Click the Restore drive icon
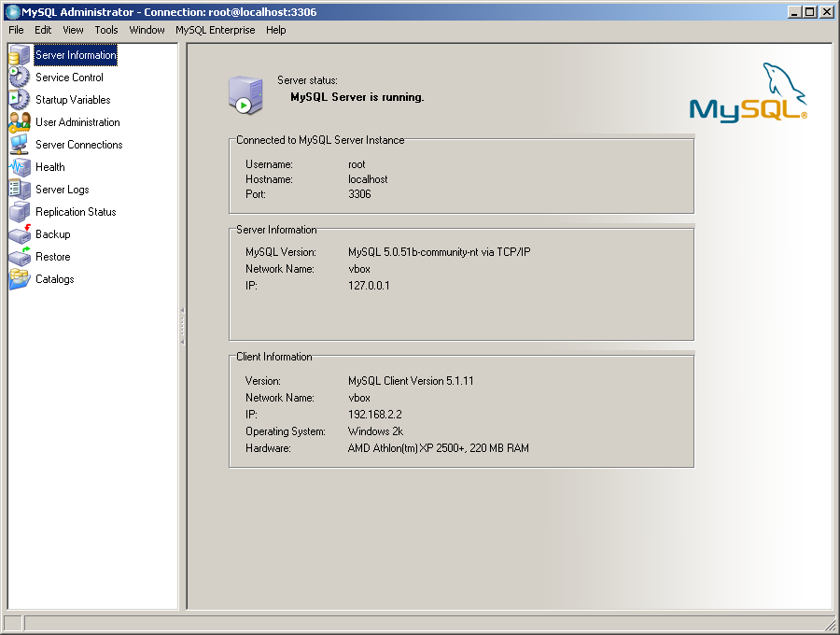Viewport: 840px width, 635px height. click(x=20, y=257)
